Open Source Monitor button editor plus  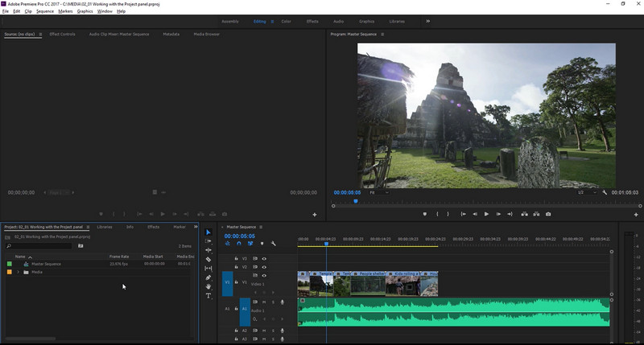tap(315, 215)
